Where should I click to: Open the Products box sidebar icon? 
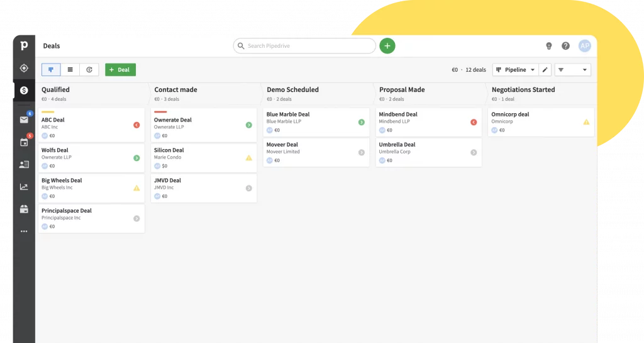[24, 209]
